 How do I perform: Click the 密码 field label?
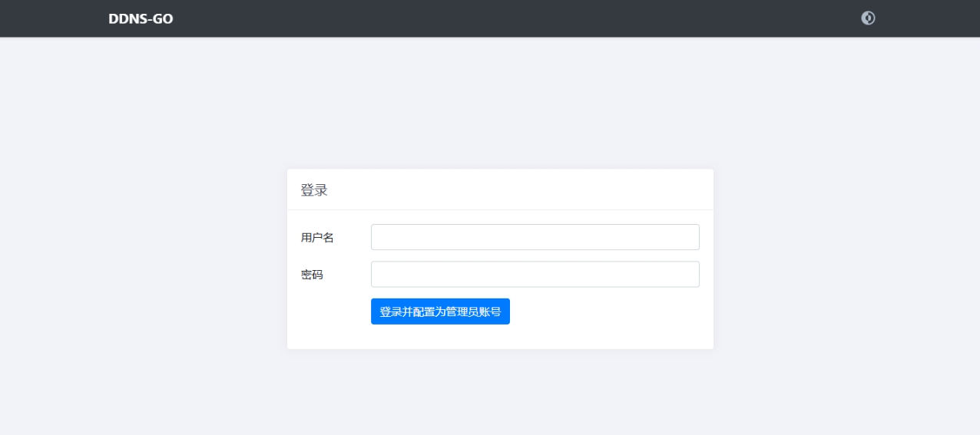click(x=312, y=275)
